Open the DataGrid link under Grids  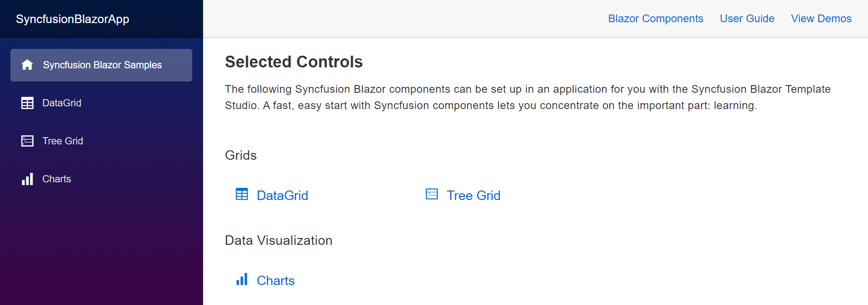point(282,195)
